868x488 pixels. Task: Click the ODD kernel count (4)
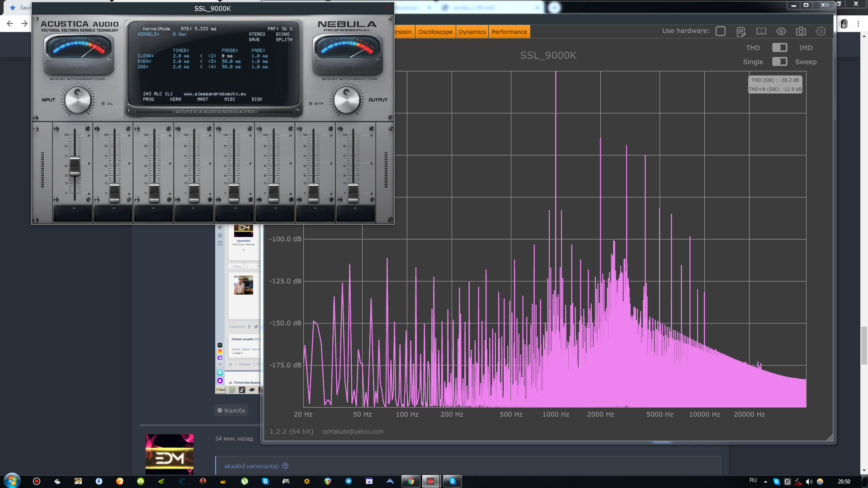[212, 67]
